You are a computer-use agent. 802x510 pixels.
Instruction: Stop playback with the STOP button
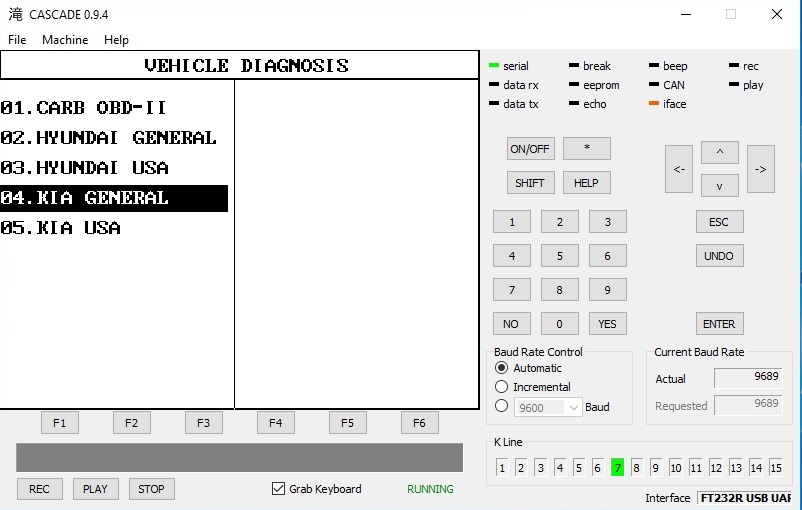[151, 489]
